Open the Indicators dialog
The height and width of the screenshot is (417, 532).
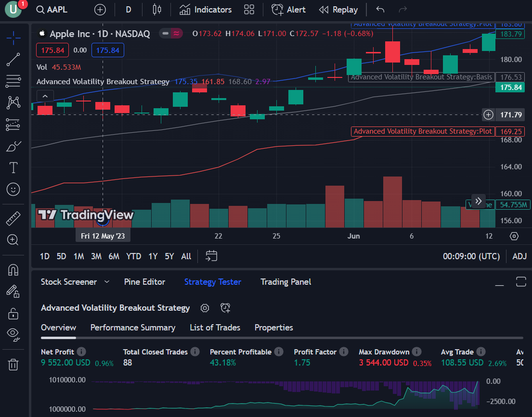205,10
